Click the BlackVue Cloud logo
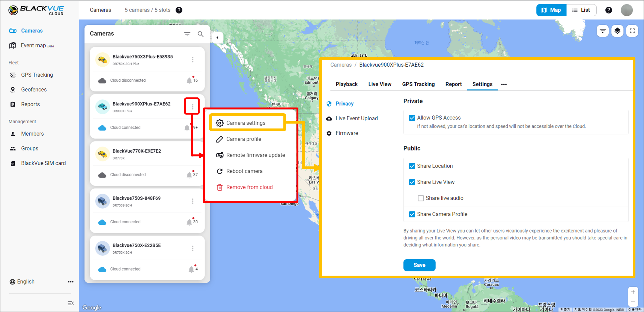644x312 pixels. (36, 10)
